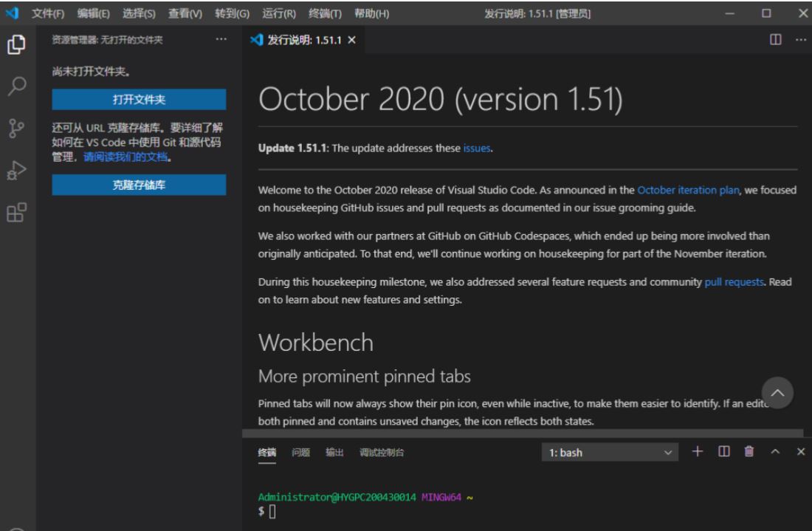Kill the active terminal with the trash icon
The height and width of the screenshot is (531, 812).
[751, 452]
